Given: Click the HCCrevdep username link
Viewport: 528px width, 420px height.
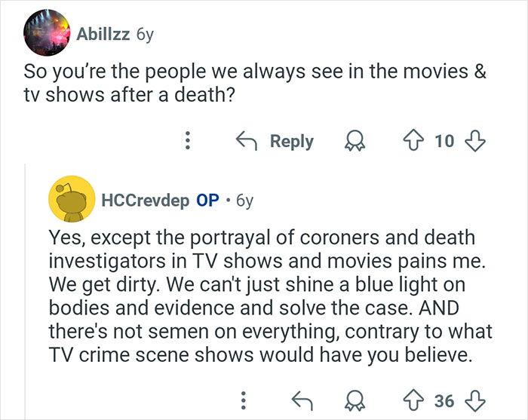Looking at the screenshot, I should pyautogui.click(x=146, y=201).
